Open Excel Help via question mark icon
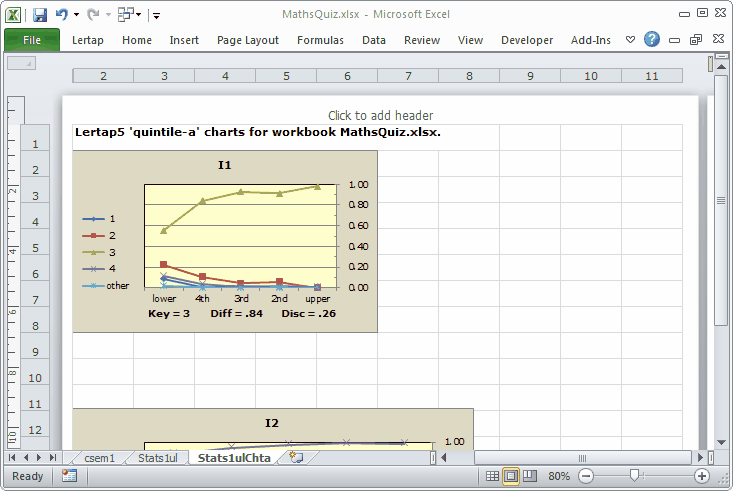Viewport: 733px width, 491px height. point(652,40)
